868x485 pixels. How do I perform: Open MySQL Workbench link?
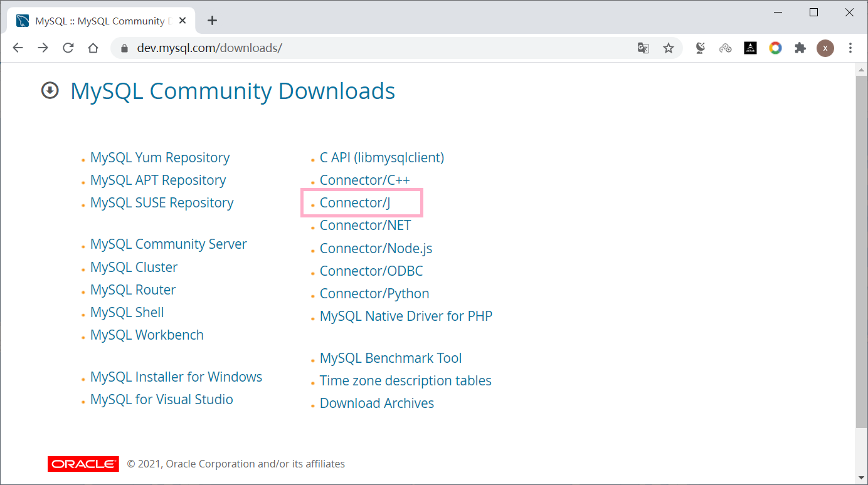click(x=147, y=335)
